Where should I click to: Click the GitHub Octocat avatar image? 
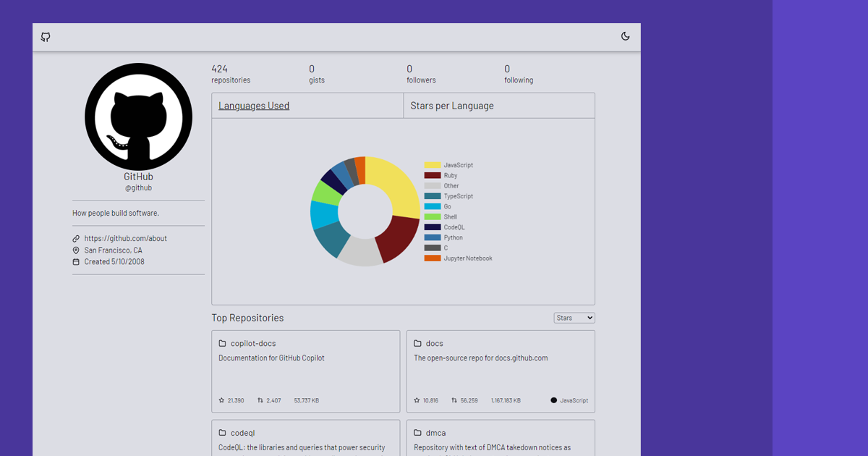138,117
